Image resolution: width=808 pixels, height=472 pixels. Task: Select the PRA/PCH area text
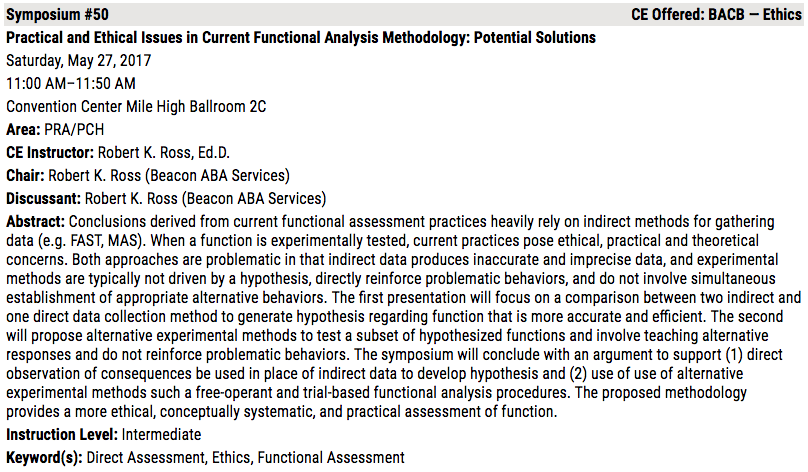click(x=74, y=129)
